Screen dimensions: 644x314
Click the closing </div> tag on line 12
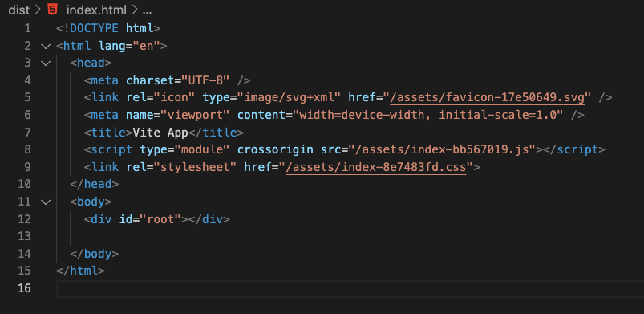[209, 219]
